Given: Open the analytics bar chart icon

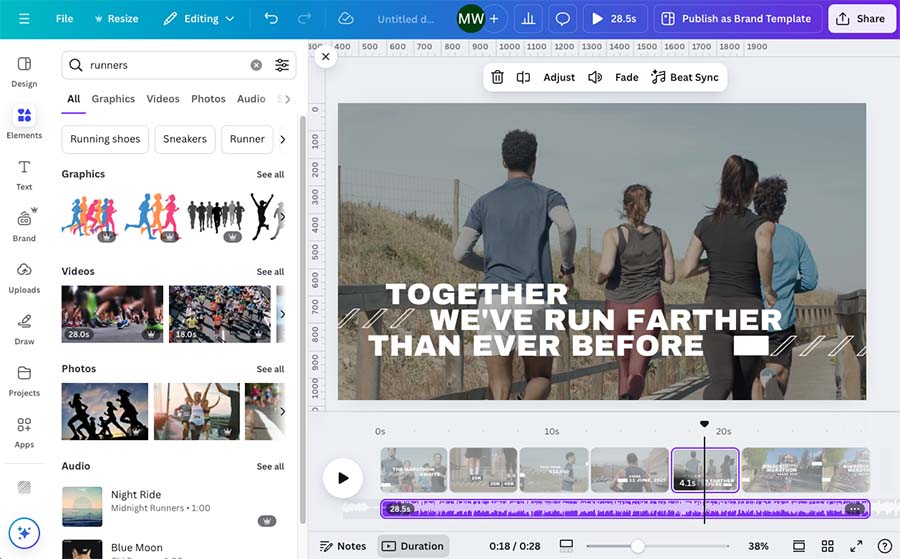Looking at the screenshot, I should point(528,19).
